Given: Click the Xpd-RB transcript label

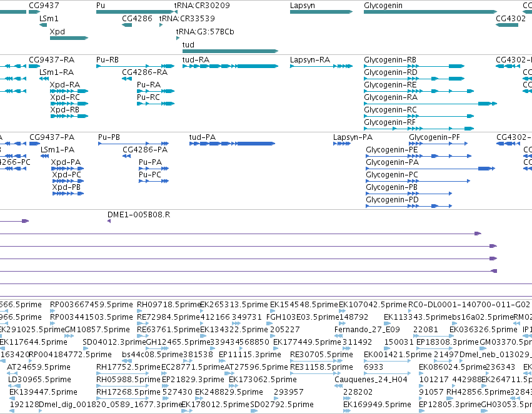Looking at the screenshot, I should click(65, 110).
